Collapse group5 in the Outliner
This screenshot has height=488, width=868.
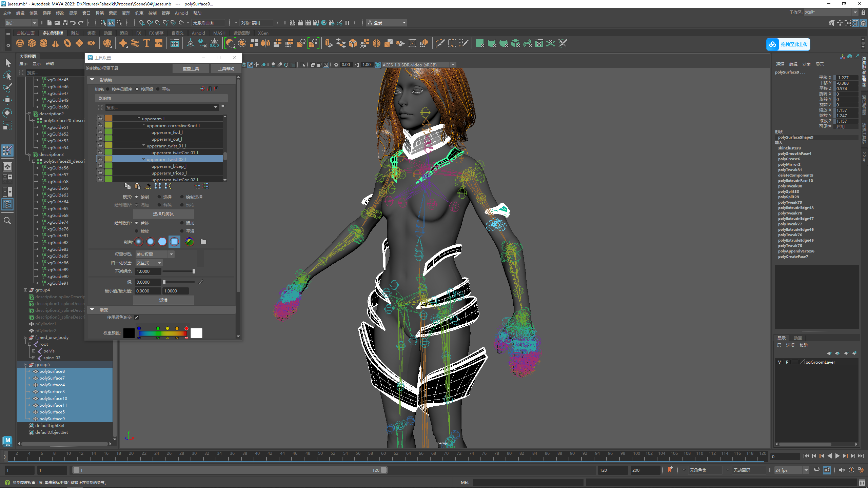pos(25,365)
